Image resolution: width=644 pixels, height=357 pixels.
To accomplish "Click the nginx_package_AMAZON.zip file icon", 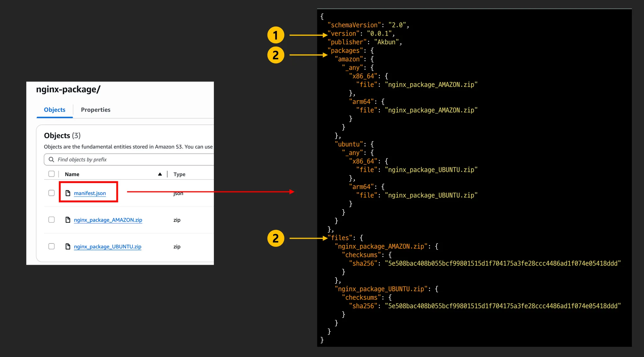I will coord(68,220).
